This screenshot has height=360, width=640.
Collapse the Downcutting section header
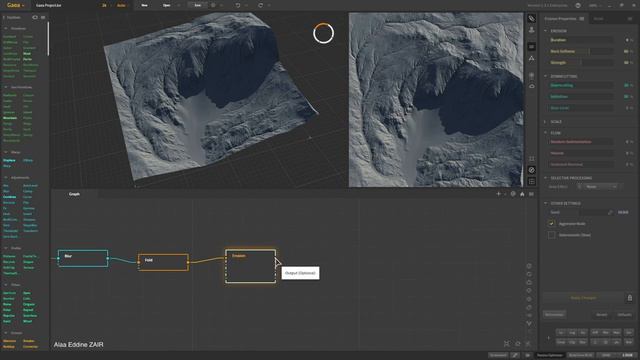(546, 76)
